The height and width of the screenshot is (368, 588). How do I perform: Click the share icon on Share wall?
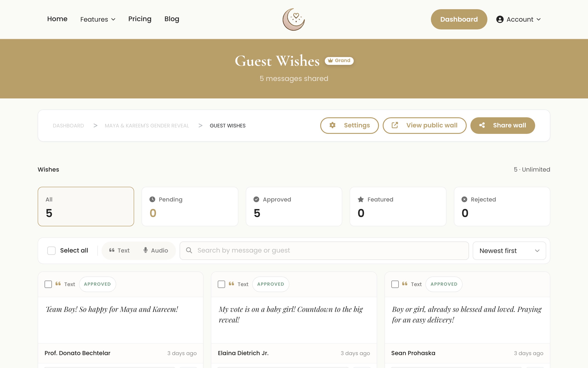point(482,125)
